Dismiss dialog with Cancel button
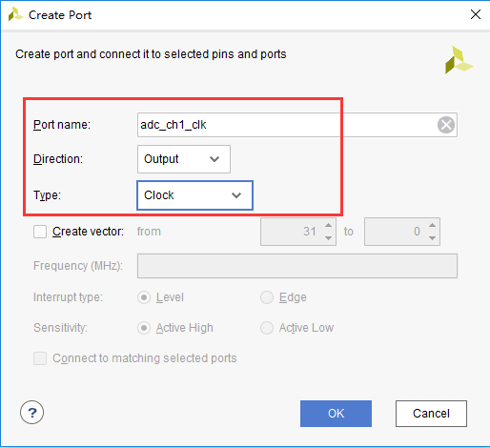Viewport: 490px width, 448px height. pyautogui.click(x=431, y=414)
